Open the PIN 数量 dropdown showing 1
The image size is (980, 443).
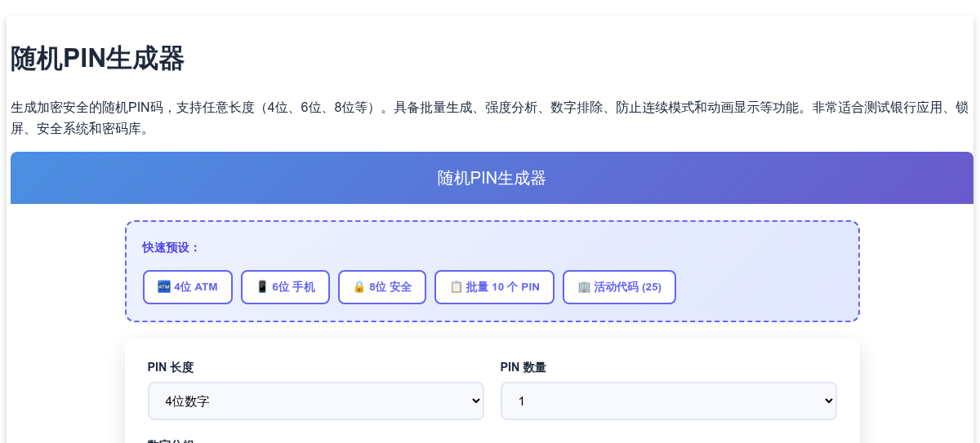coord(669,401)
